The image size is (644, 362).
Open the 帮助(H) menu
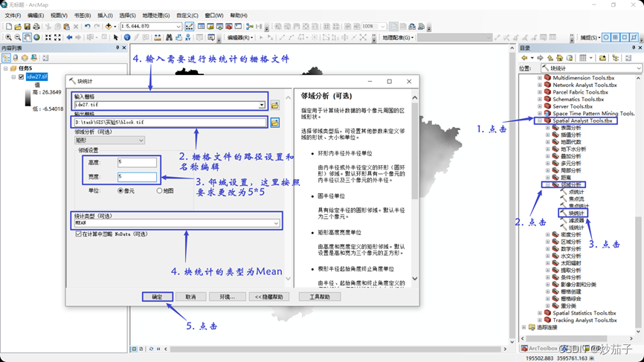click(239, 15)
